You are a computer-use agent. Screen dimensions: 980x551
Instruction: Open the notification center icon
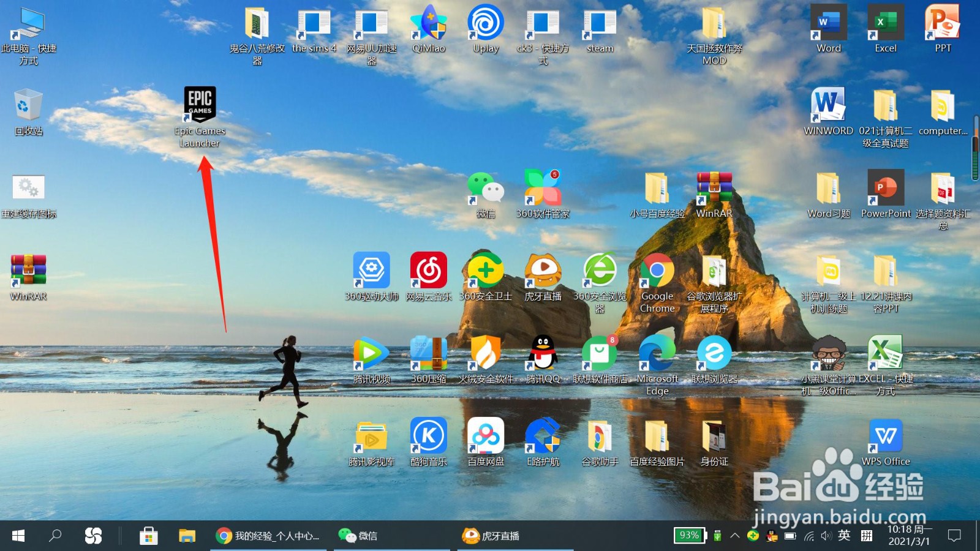coord(954,536)
